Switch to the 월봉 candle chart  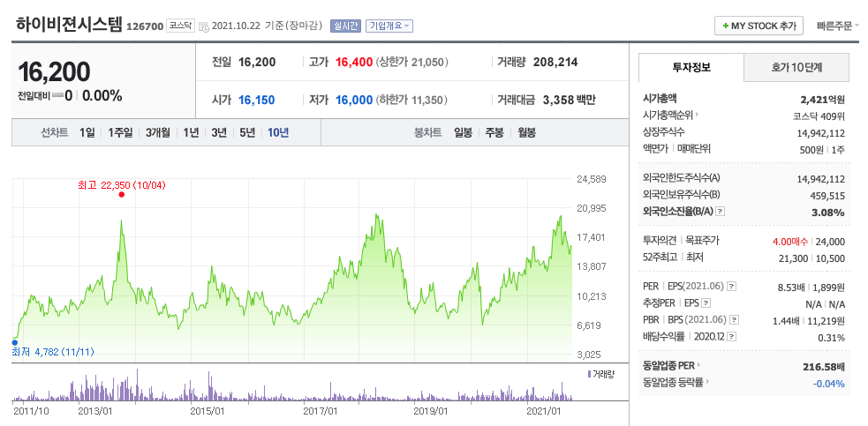[526, 133]
